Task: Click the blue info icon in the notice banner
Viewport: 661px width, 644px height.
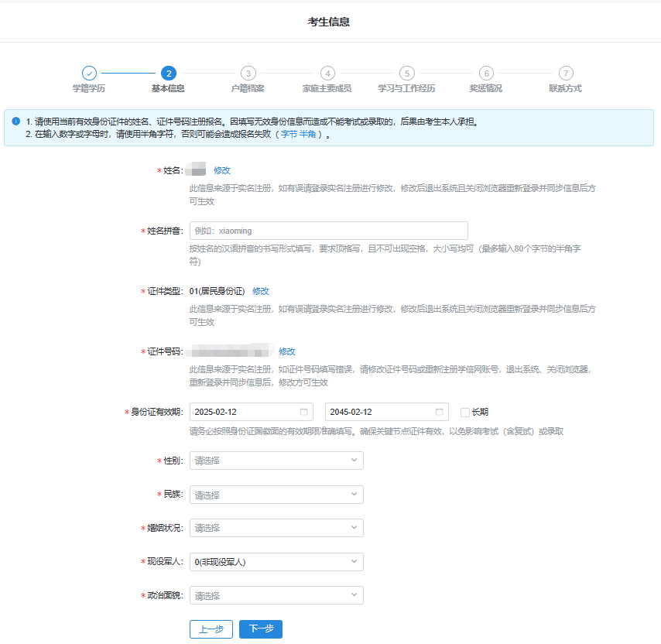Action: point(16,122)
